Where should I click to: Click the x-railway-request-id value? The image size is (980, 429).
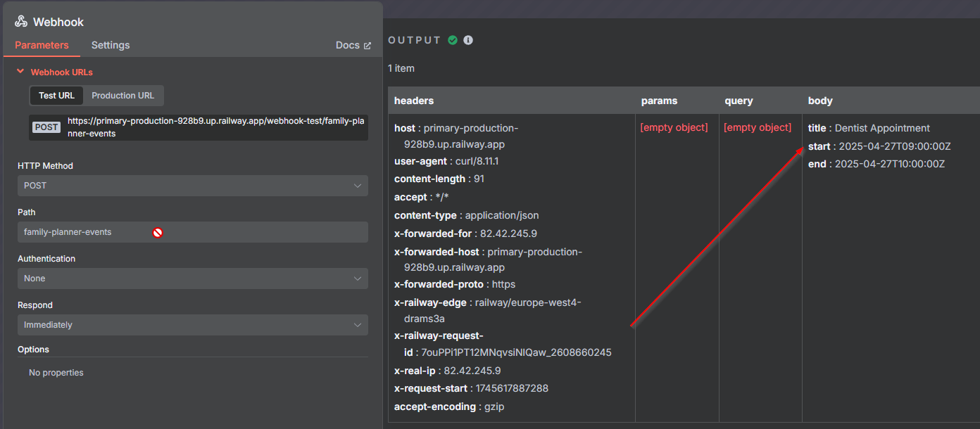pos(516,352)
